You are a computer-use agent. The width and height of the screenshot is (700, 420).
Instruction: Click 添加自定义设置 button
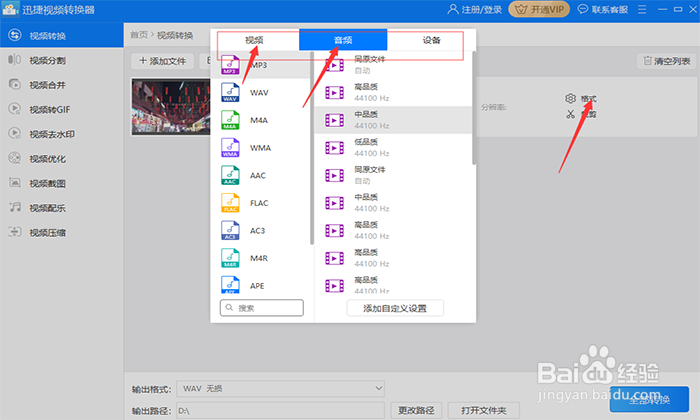(395, 308)
